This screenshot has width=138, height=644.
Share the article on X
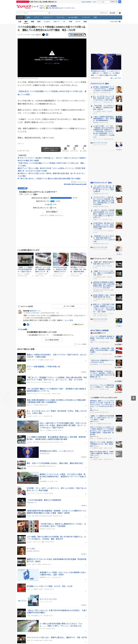[43, 35]
